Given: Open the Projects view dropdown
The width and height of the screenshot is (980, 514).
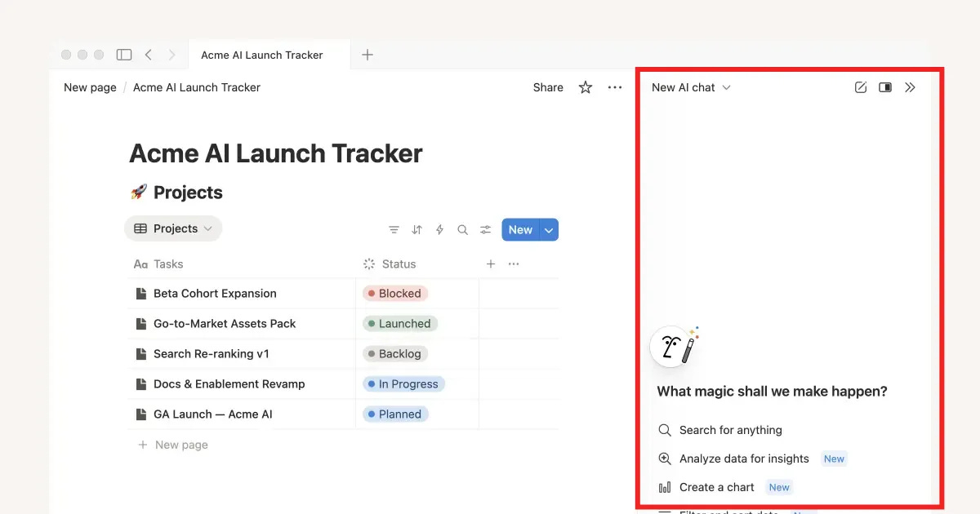Looking at the screenshot, I should (x=173, y=229).
